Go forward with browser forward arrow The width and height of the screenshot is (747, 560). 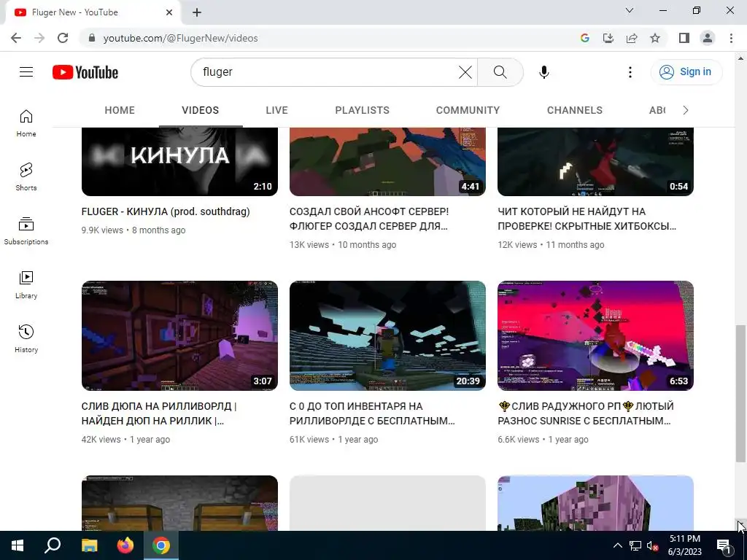pyautogui.click(x=39, y=38)
